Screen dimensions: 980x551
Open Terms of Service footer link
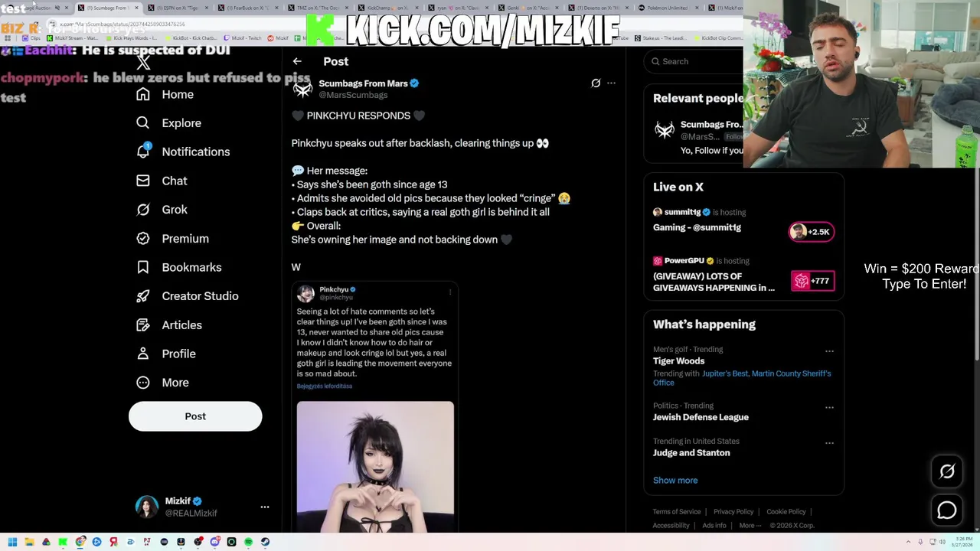tap(677, 511)
